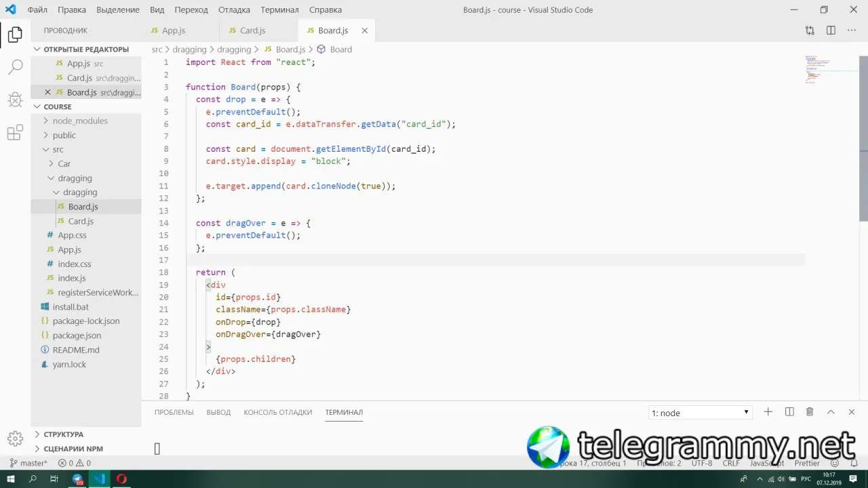Open the Windows action center

pos(854,479)
